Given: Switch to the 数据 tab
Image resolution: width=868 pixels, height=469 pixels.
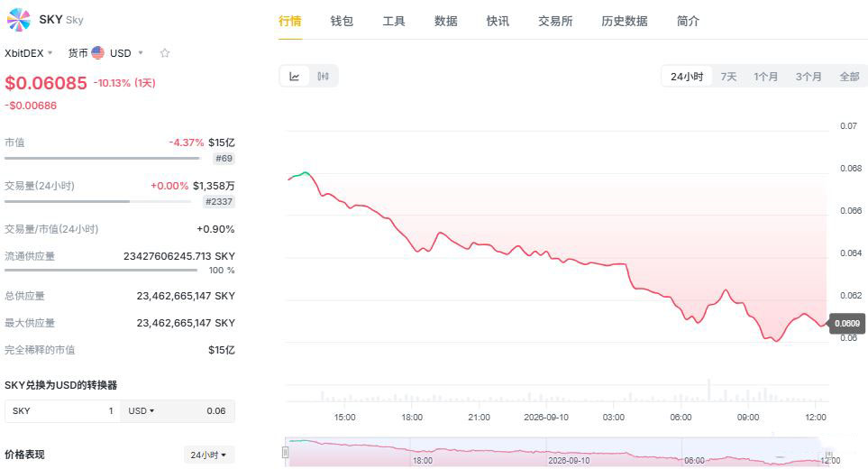Looking at the screenshot, I should tap(445, 21).
